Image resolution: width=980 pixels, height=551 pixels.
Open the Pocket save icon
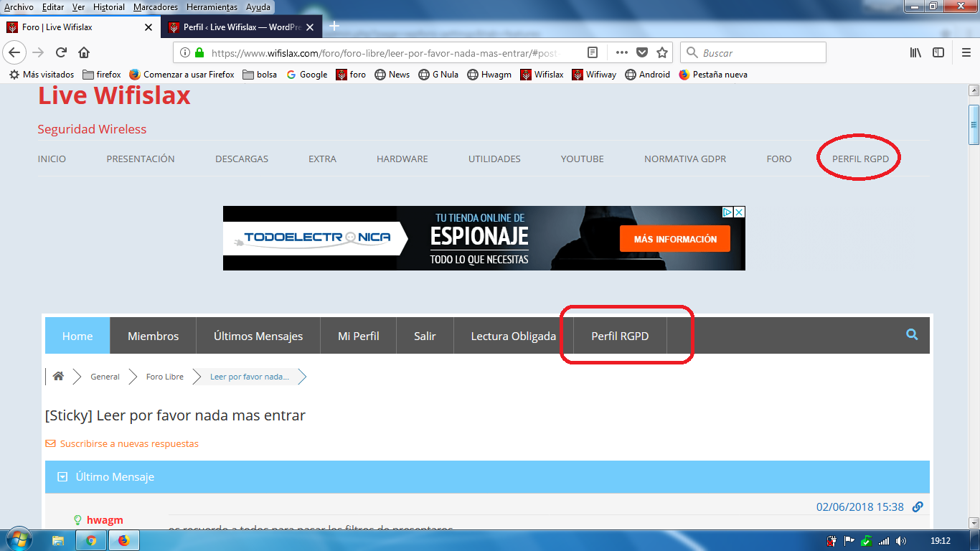642,52
